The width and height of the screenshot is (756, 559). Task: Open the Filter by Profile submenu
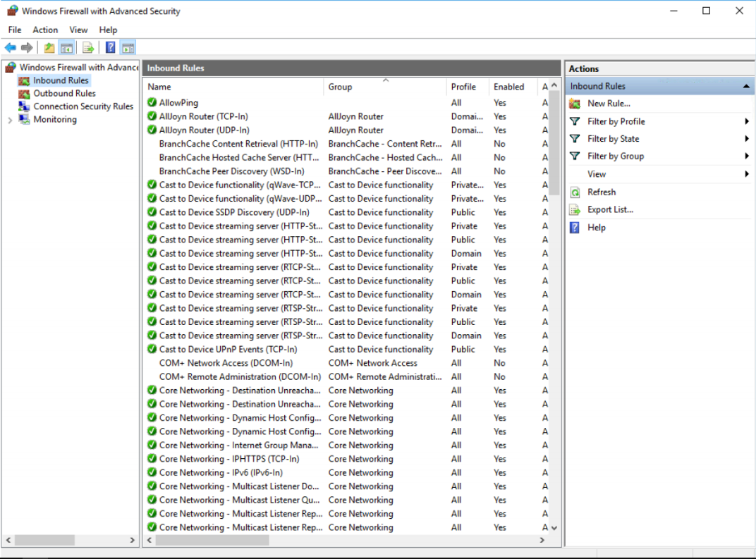pyautogui.click(x=659, y=121)
